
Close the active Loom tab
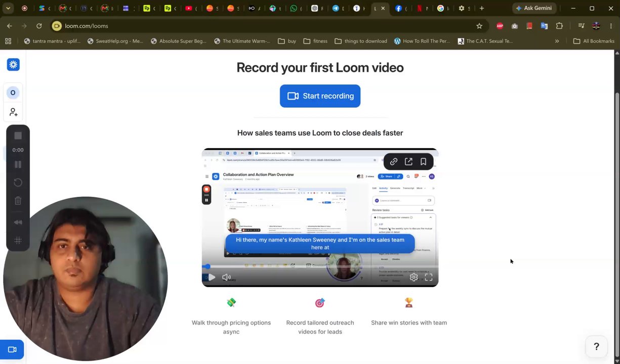pos(383,8)
